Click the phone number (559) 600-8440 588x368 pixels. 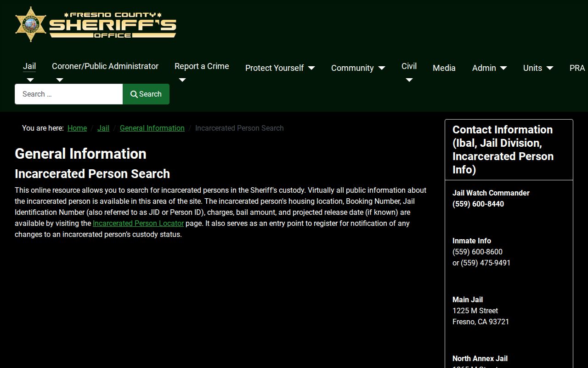pos(478,204)
